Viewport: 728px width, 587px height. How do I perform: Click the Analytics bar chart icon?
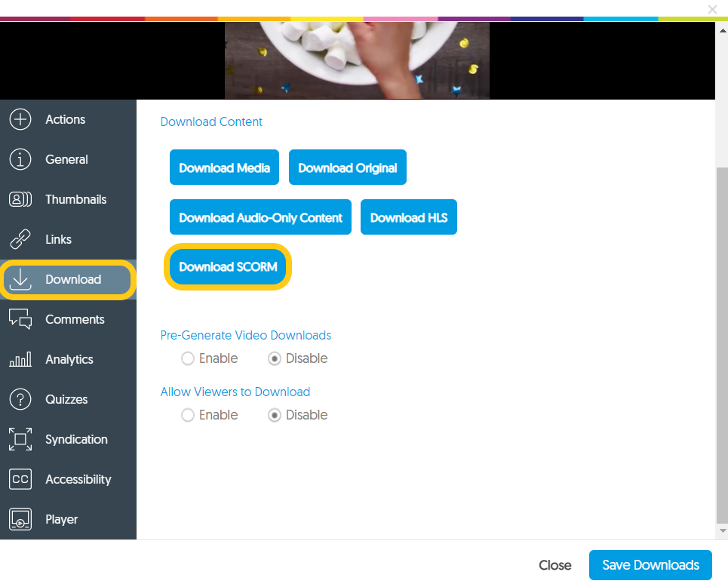20,359
